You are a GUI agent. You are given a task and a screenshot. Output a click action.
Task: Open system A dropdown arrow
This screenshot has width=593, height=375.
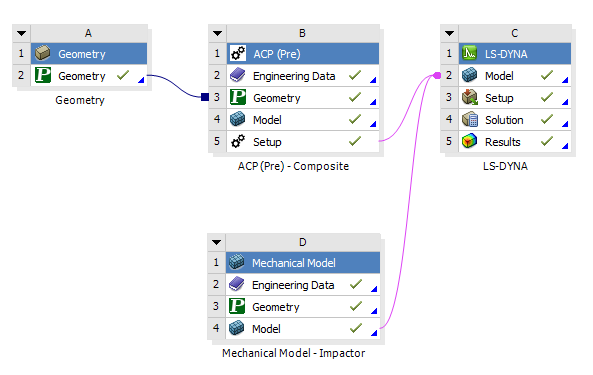pos(22,33)
